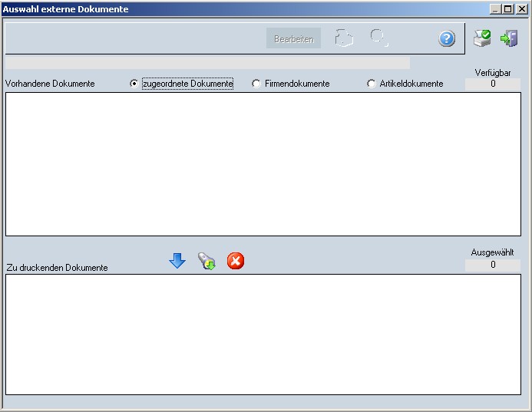Switch to the 'Artikeldokumente' radio option

coord(372,84)
